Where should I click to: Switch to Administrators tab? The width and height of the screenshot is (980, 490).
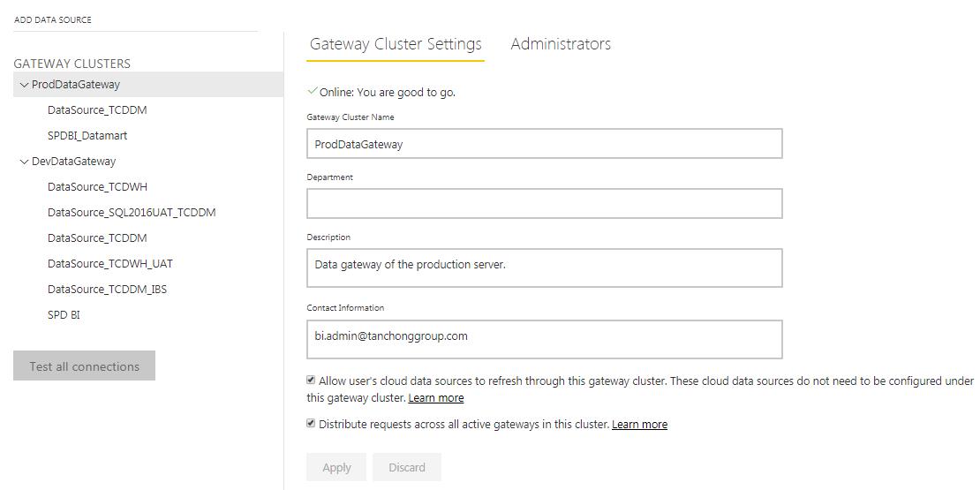point(561,44)
